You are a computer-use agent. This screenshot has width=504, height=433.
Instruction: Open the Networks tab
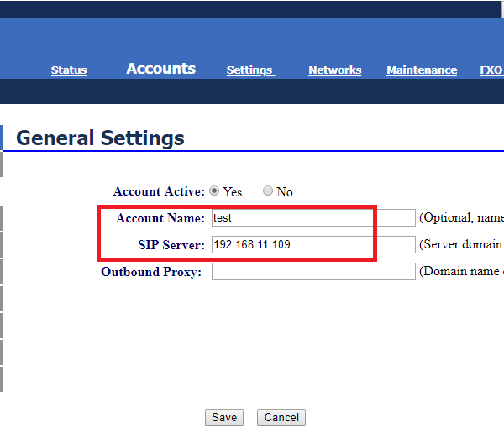pos(334,70)
